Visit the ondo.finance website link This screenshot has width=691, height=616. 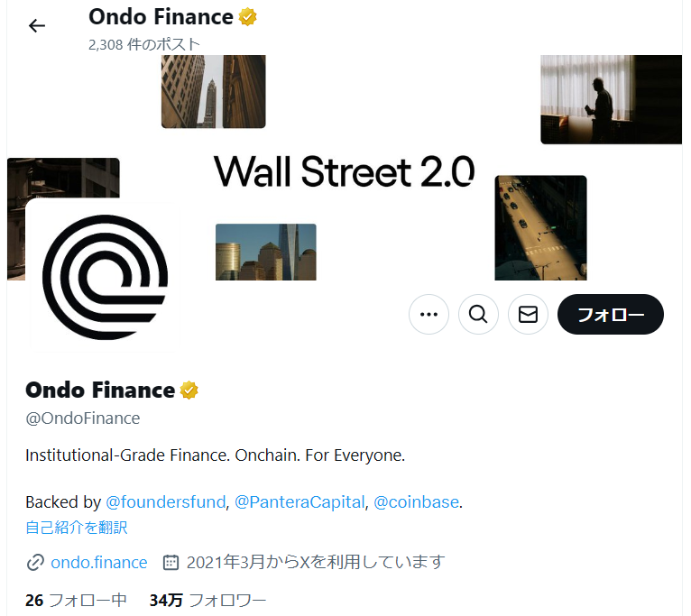[x=99, y=562]
